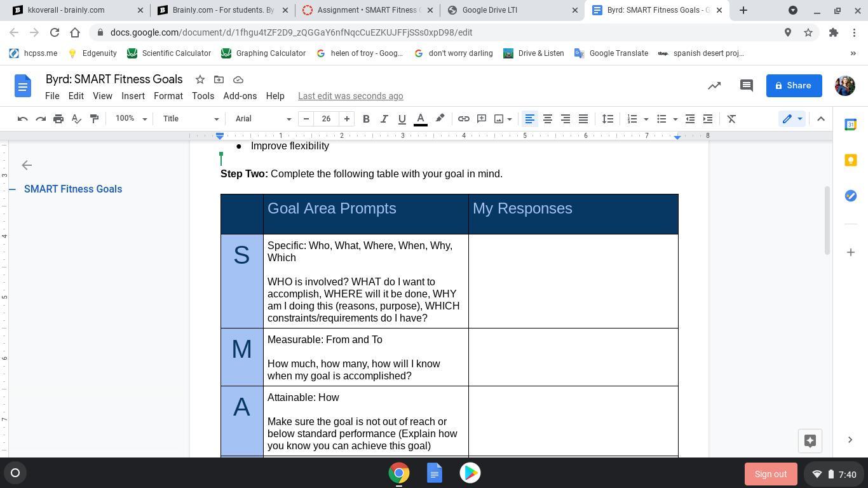Set right alignment
The width and height of the screenshot is (868, 488).
(x=565, y=119)
